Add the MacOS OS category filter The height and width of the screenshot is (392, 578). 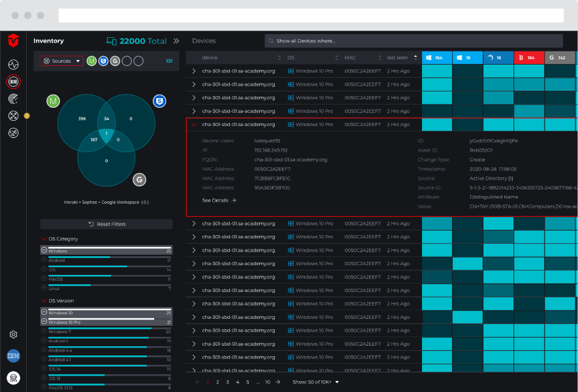pos(44,278)
